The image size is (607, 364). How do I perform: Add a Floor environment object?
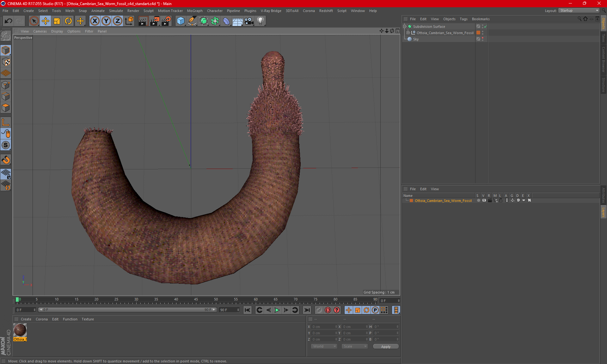click(x=237, y=21)
